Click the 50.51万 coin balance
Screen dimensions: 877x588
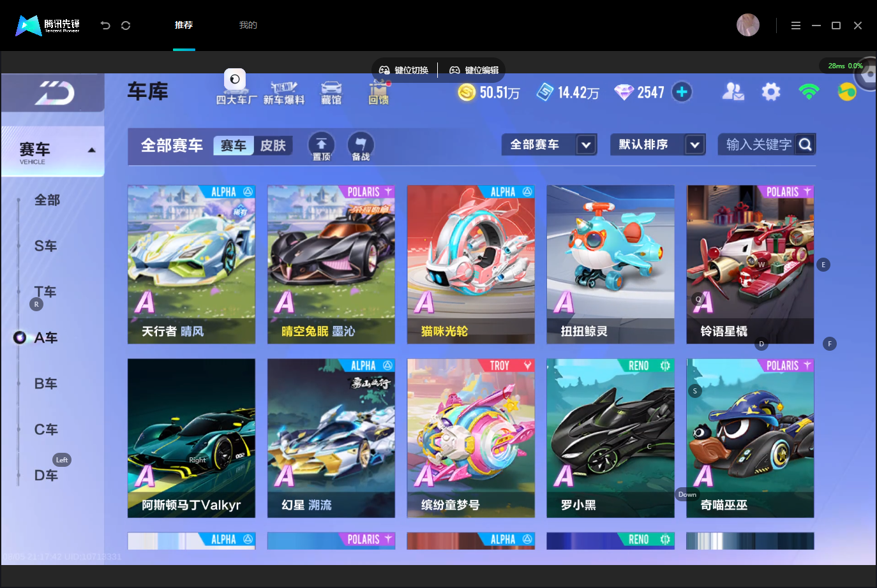pyautogui.click(x=500, y=92)
